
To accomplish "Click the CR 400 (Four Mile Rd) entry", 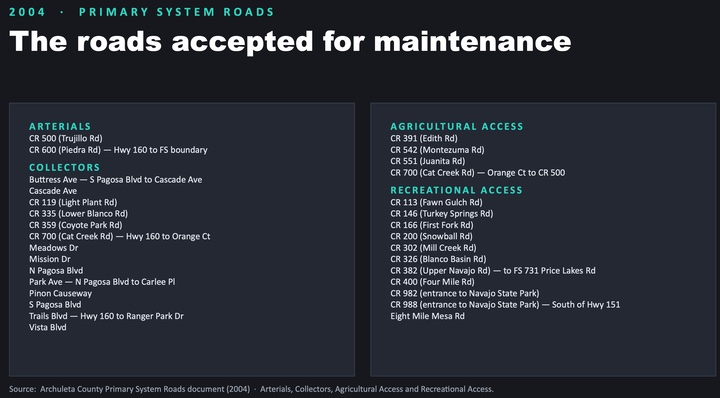I will pyautogui.click(x=432, y=282).
